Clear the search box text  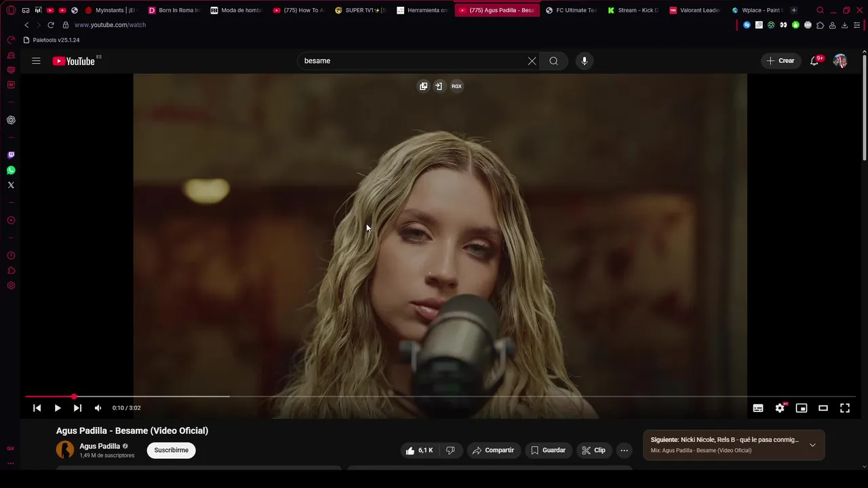point(532,61)
